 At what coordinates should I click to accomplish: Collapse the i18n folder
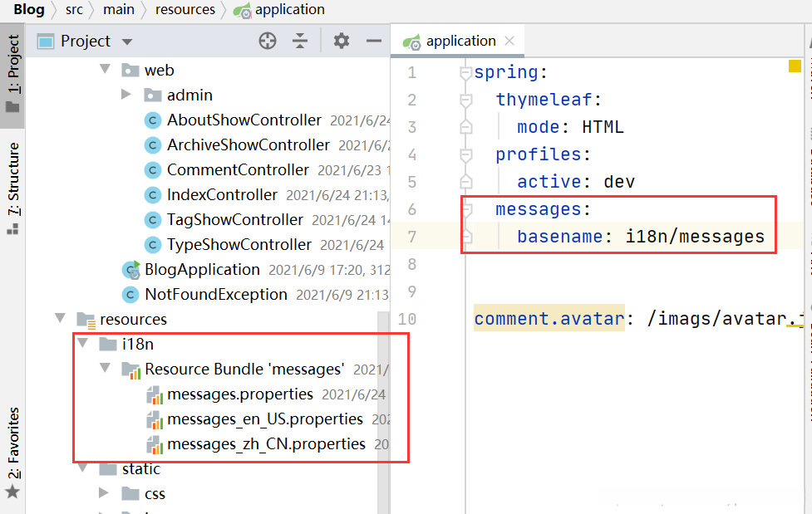(x=82, y=344)
